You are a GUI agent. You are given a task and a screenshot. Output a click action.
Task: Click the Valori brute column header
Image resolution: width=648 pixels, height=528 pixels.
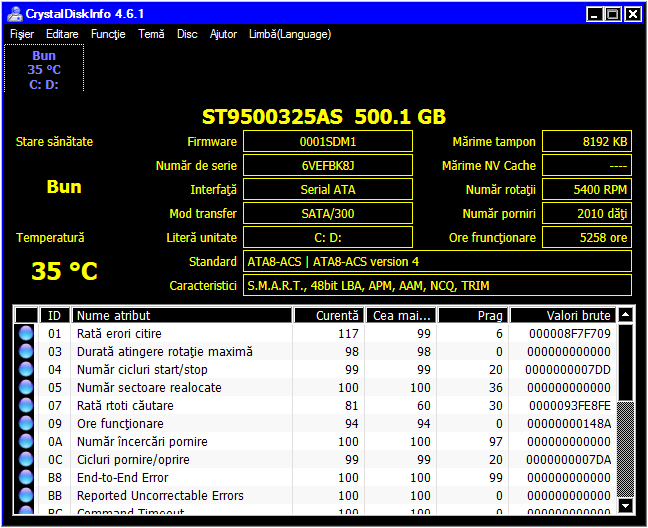(x=562, y=315)
